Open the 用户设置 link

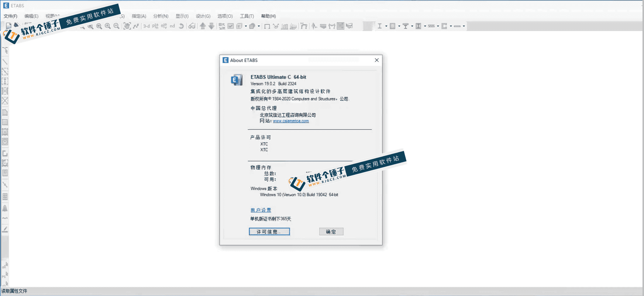[261, 210]
